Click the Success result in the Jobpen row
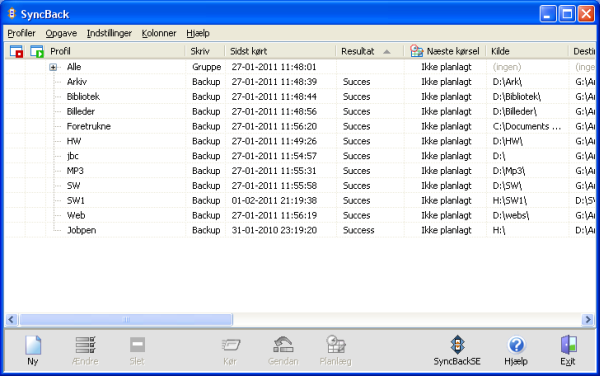600x376 pixels. click(359, 230)
